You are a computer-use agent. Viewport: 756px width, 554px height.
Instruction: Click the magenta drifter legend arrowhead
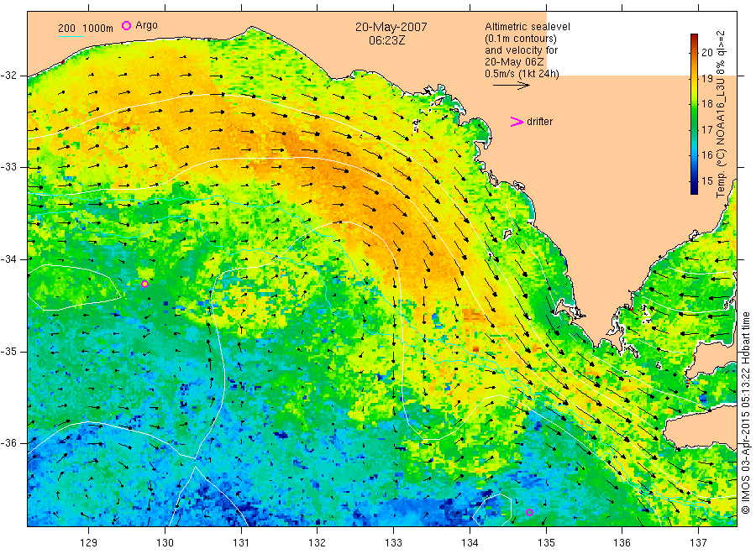pos(517,122)
